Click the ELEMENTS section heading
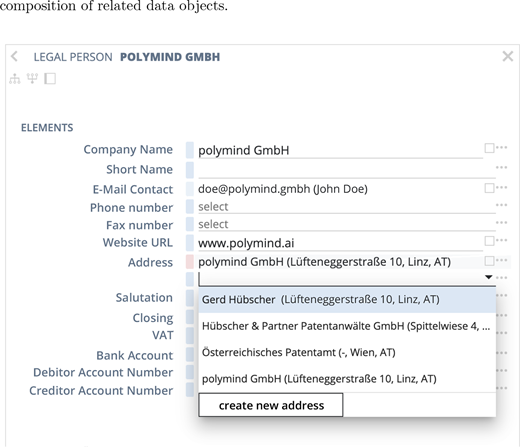 pyautogui.click(x=47, y=128)
